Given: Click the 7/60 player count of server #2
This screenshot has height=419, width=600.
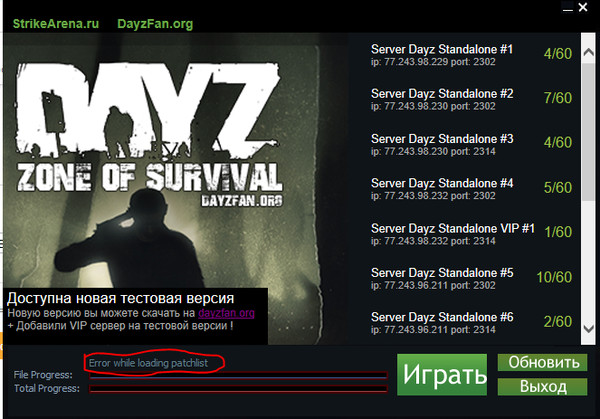Looking at the screenshot, I should click(x=558, y=98).
